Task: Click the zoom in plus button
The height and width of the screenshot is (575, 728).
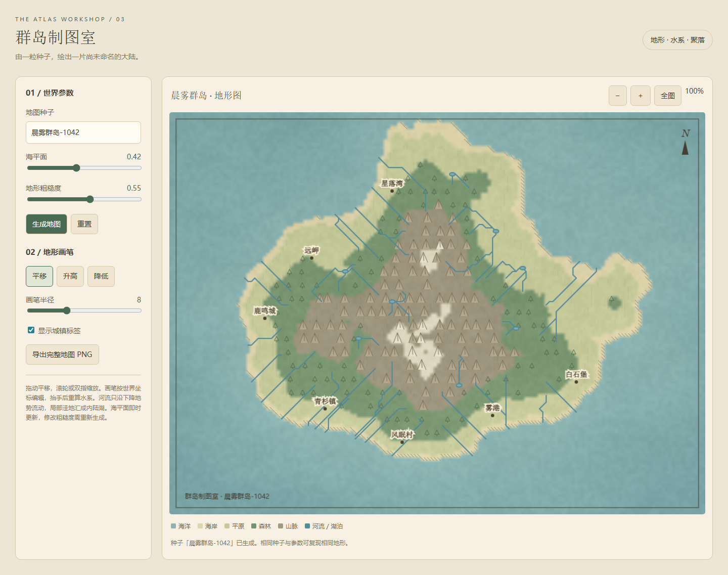Action: pyautogui.click(x=641, y=96)
